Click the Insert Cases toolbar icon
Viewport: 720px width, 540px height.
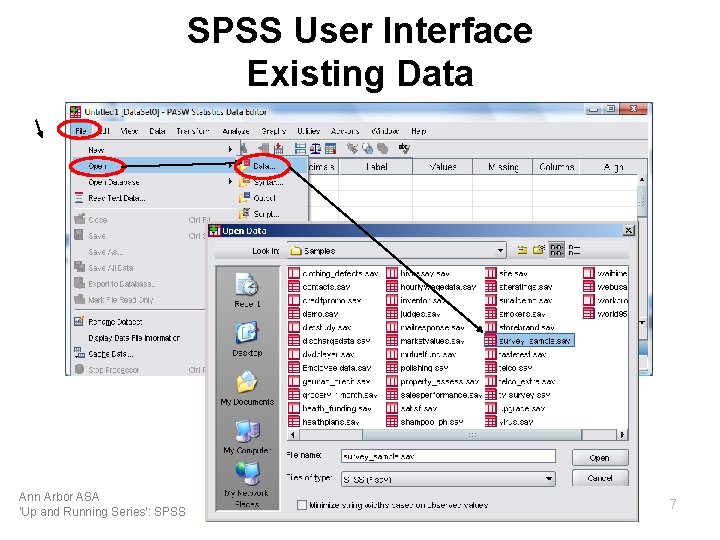point(264,148)
